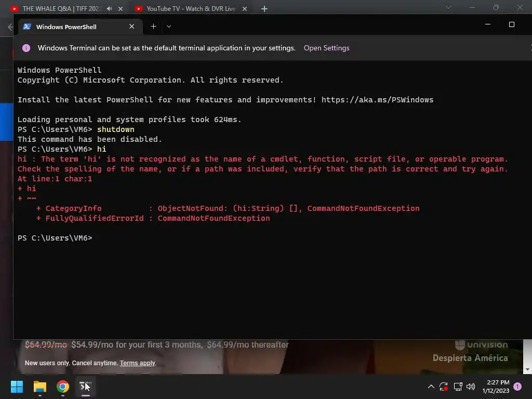Image resolution: width=532 pixels, height=399 pixels.
Task: Click the Chrome scrollbar down arrow
Action: coord(527,369)
